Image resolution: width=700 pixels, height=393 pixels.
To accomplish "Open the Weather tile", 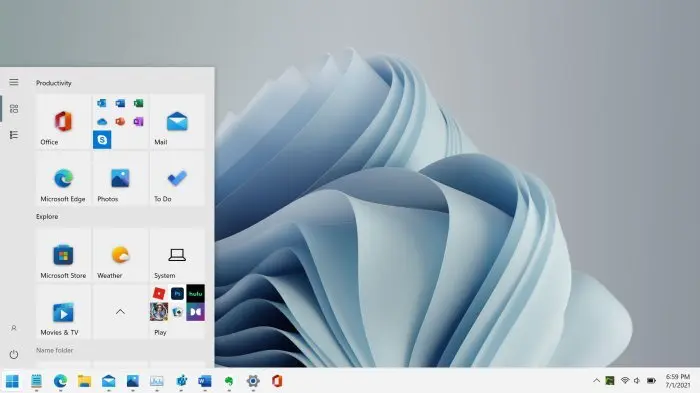I will (120, 255).
